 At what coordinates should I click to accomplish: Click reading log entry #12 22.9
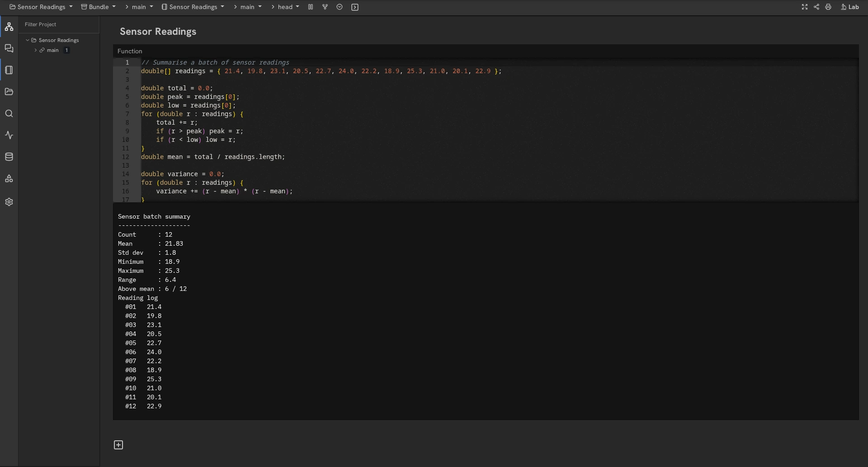[143, 406]
